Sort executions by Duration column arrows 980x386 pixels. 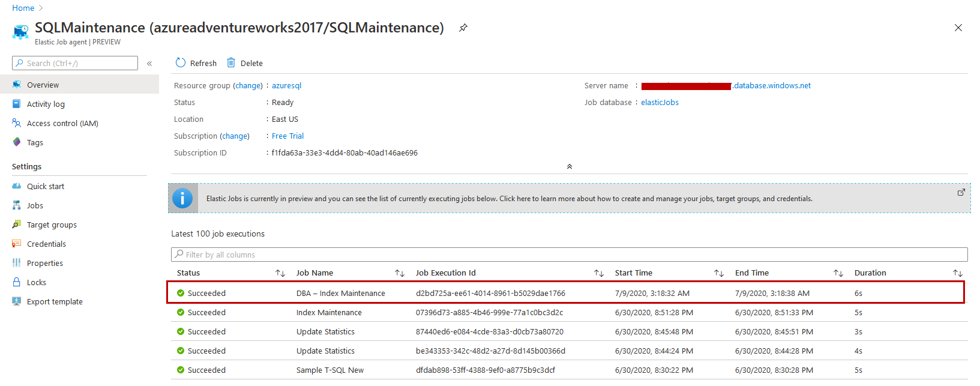pos(958,273)
